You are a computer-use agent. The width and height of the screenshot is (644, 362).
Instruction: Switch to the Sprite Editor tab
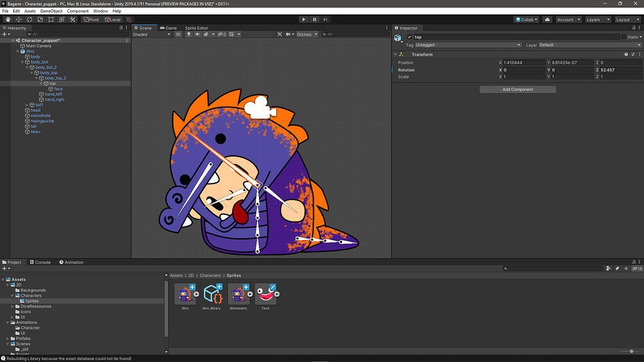point(196,28)
